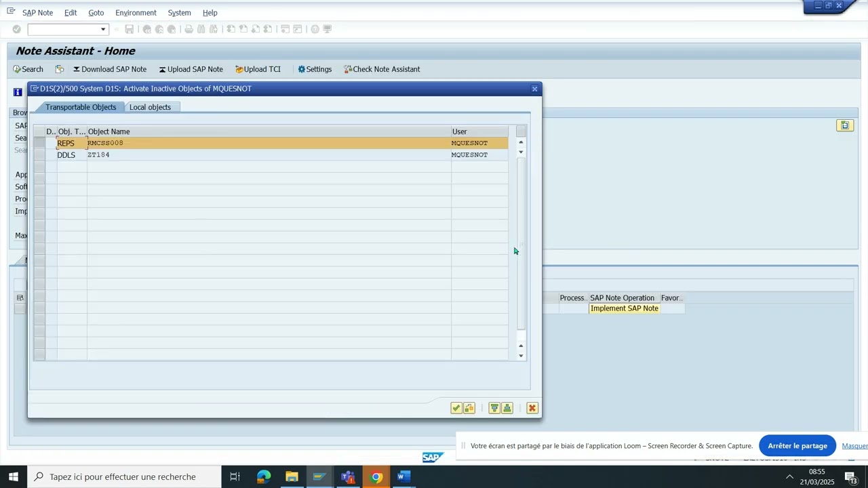Switch to the Transportable Objects tab

pos(81,107)
